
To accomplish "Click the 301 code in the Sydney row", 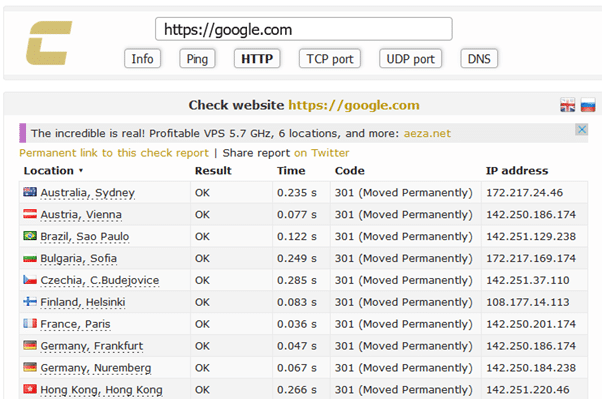I will [404, 192].
